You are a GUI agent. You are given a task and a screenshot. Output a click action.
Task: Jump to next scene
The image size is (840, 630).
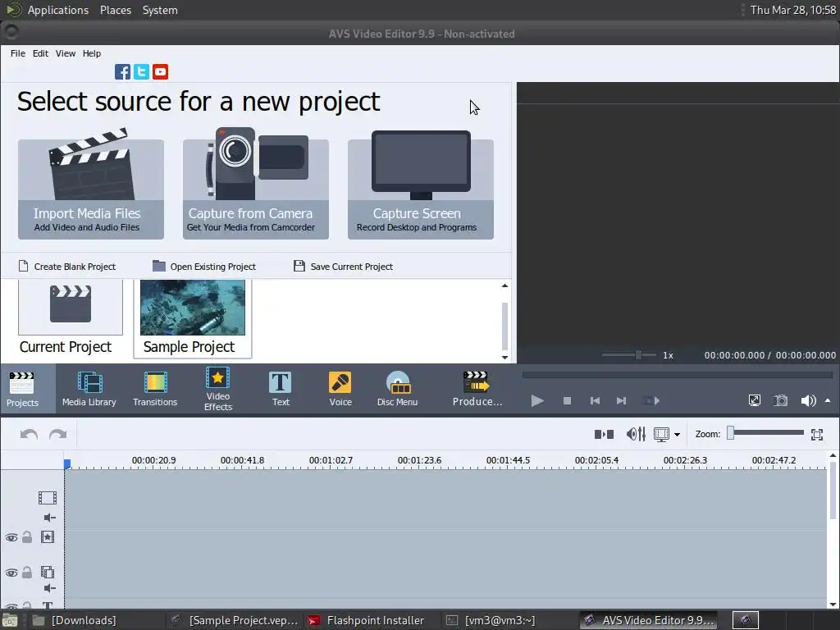click(x=651, y=400)
